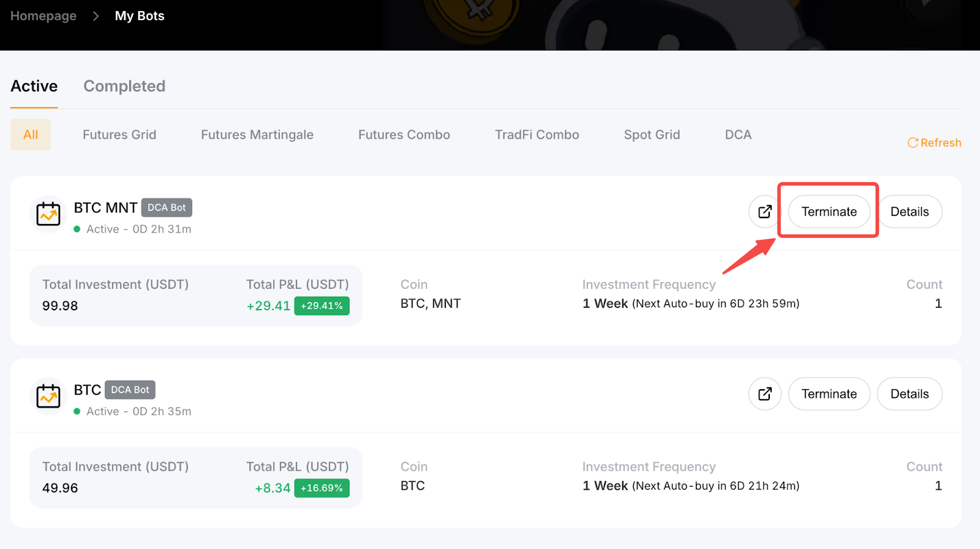Refresh the bots list
The image size is (980, 549).
coord(934,143)
